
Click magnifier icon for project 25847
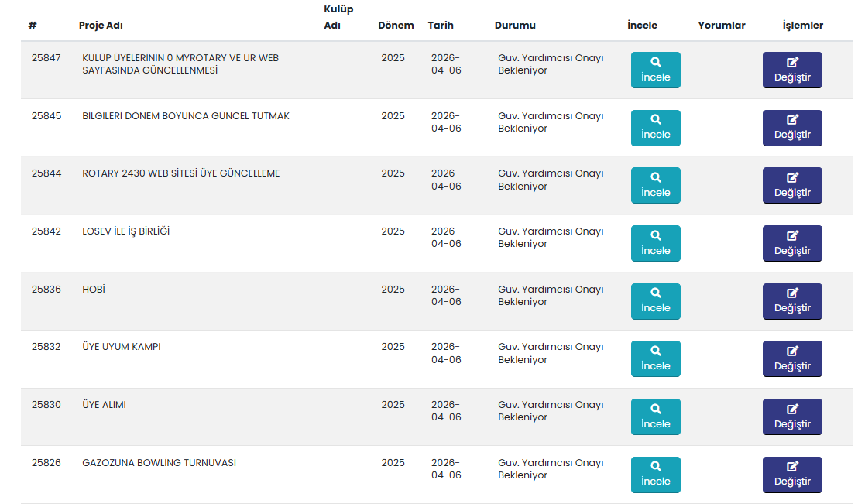[655, 62]
